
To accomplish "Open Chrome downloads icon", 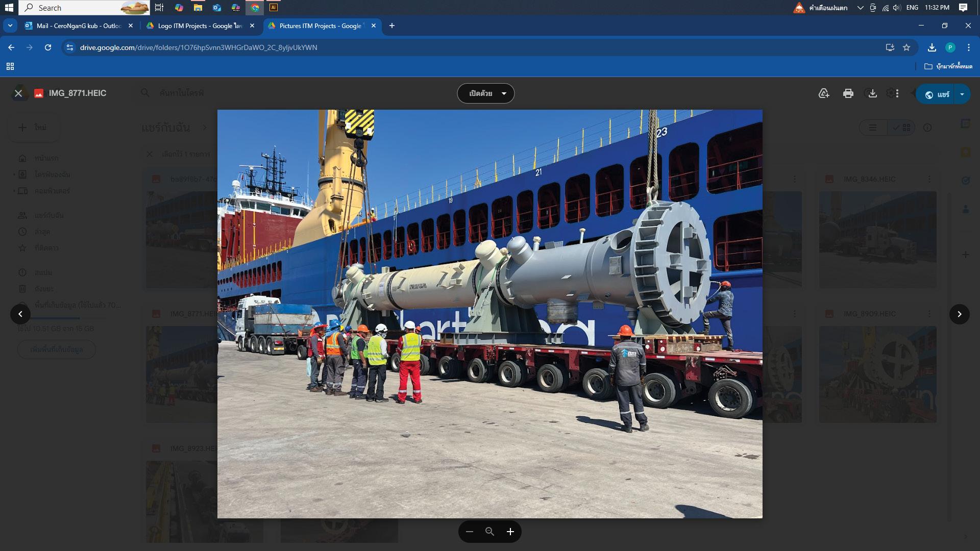I will point(932,47).
